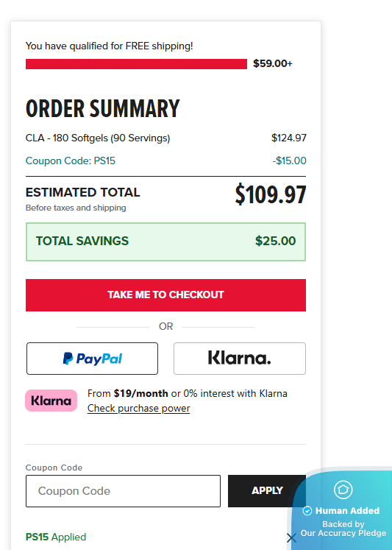
Task: Pay with the PayPal button
Action: point(92,359)
